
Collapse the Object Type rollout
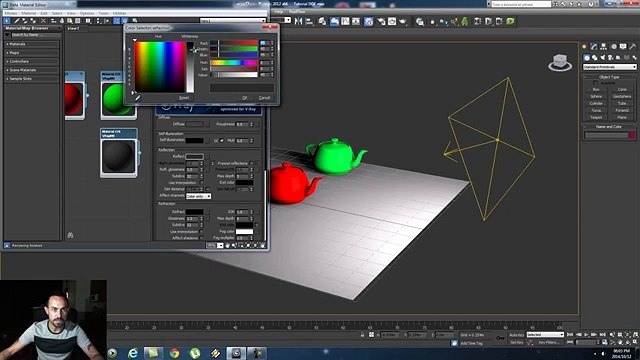pos(609,77)
